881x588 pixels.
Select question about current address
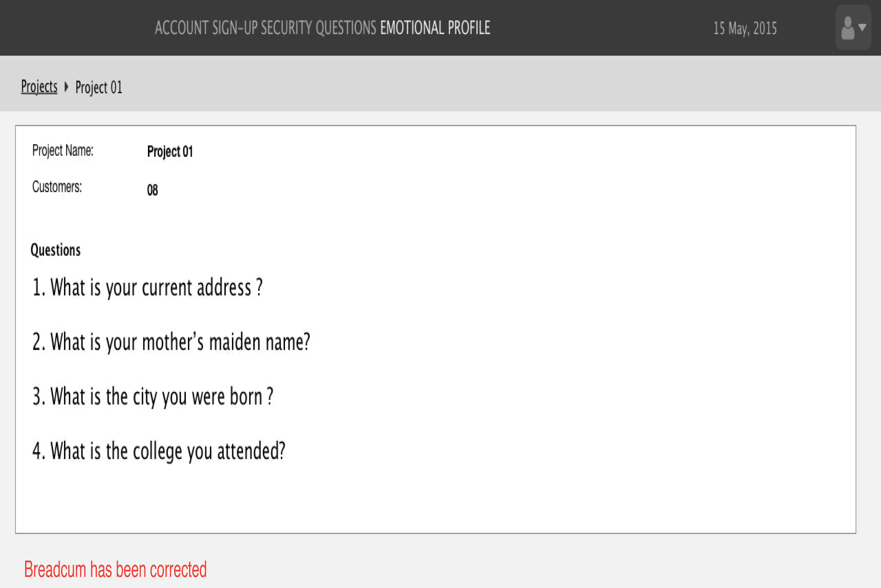[148, 288]
